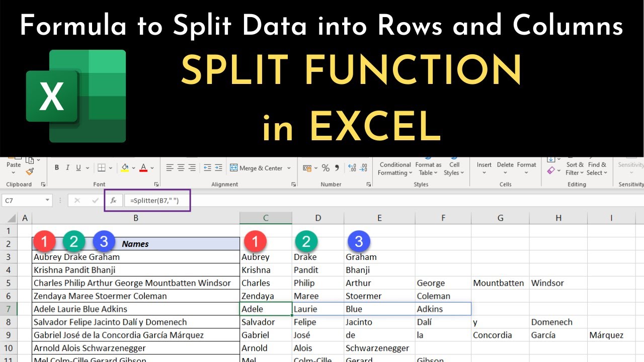Viewport: 644px width, 362px height.
Task: Open the Format cells dropdown
Action: pos(527,168)
